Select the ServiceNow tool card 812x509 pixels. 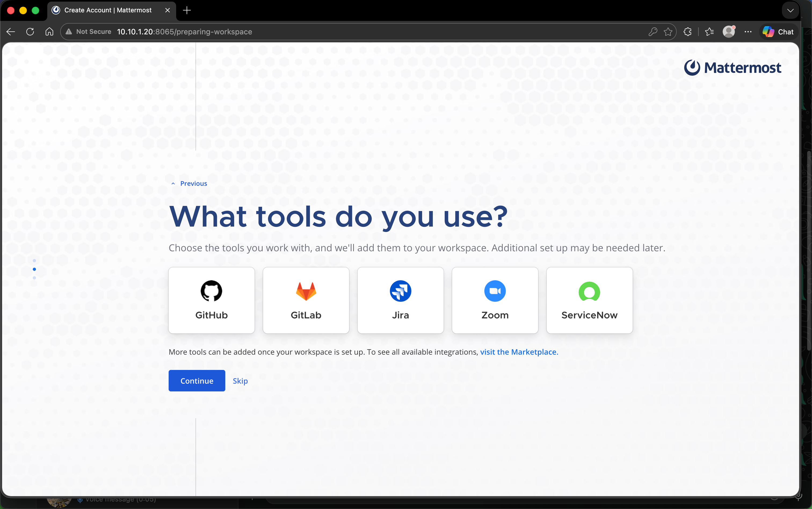pyautogui.click(x=589, y=300)
